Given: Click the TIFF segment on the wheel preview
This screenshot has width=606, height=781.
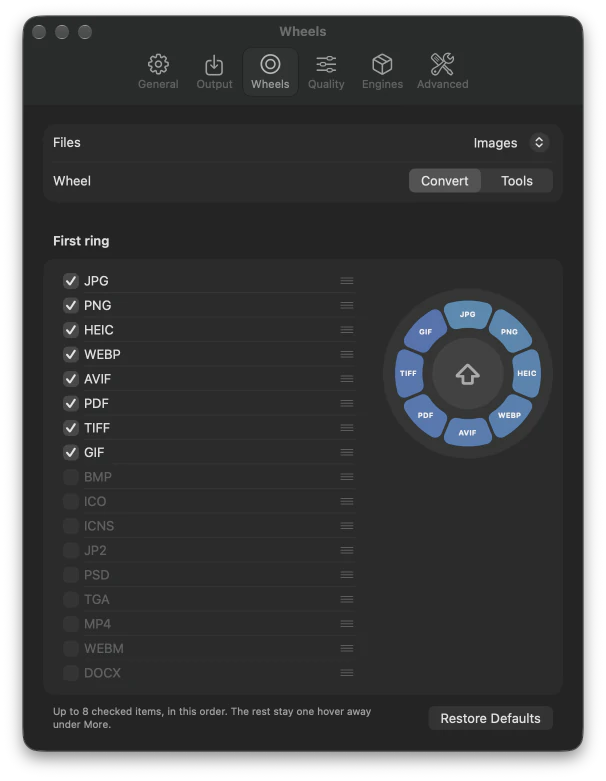Looking at the screenshot, I should coord(408,373).
